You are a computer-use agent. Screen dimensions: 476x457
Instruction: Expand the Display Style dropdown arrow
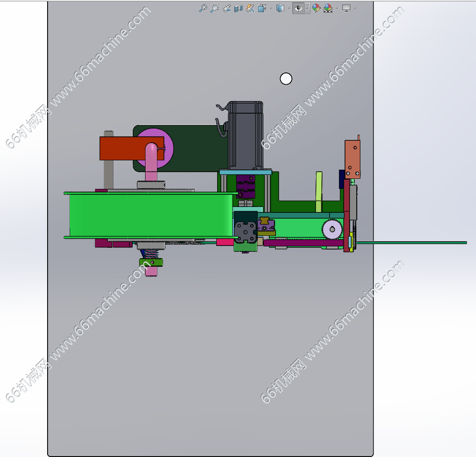(x=289, y=9)
